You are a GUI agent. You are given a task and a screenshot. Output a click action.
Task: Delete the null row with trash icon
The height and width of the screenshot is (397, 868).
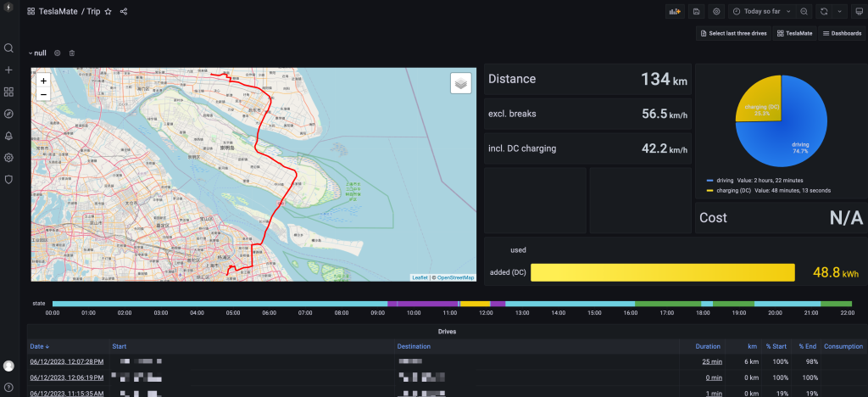tap(72, 53)
